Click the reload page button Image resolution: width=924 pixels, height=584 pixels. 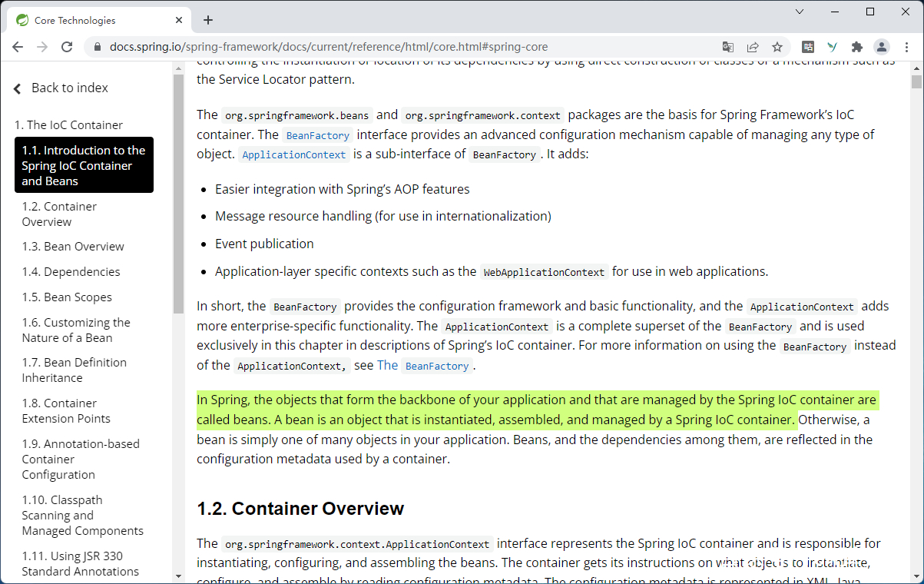pyautogui.click(x=67, y=47)
